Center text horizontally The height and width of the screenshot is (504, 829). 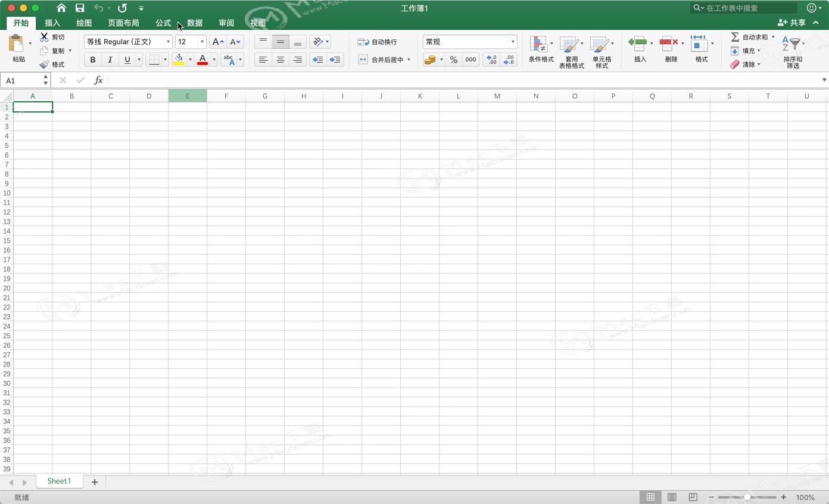click(281, 60)
